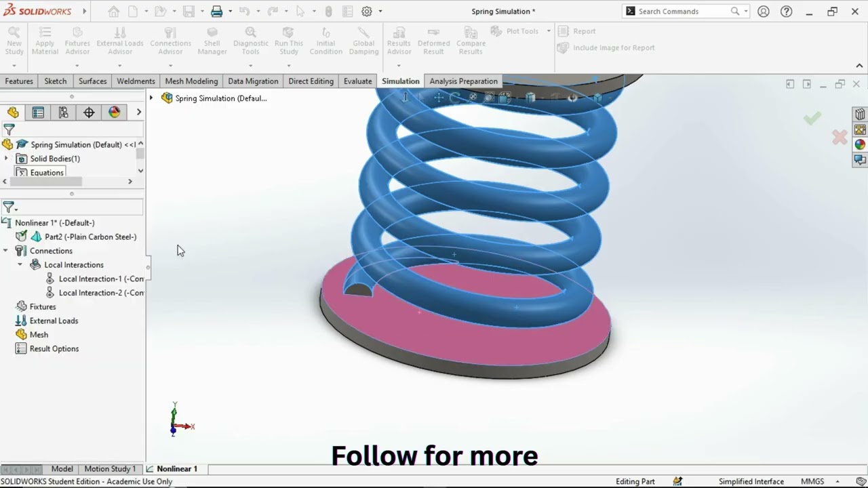This screenshot has height=488, width=868.
Task: Open the Model bottom tab
Action: click(62, 469)
